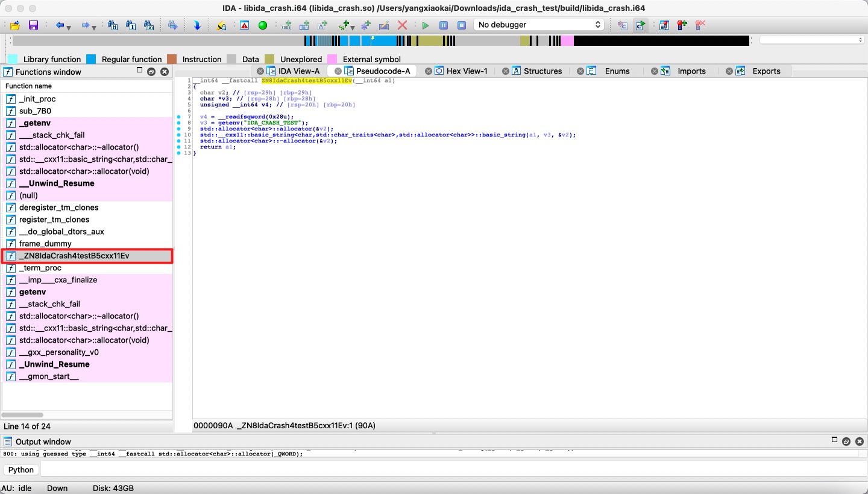The width and height of the screenshot is (868, 494).
Task: Click the generate pseudocode 'C' arrow icon
Action: [622, 25]
